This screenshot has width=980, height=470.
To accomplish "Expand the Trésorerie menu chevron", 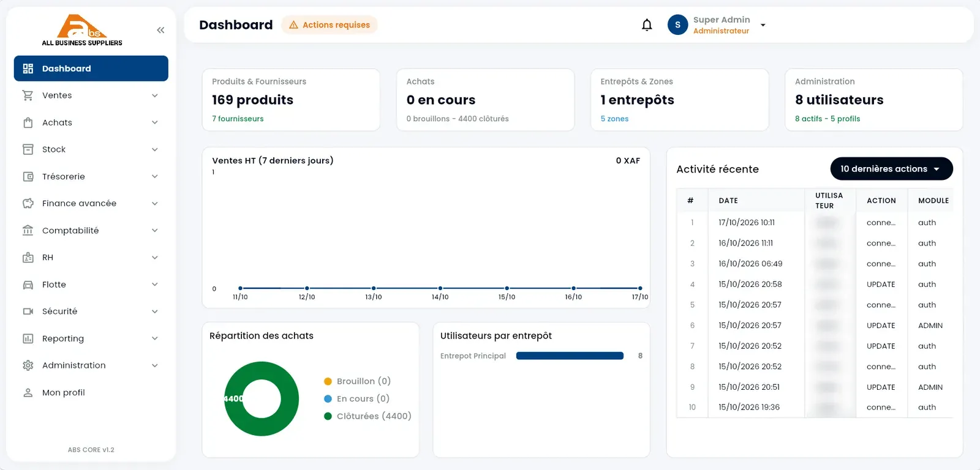I will [155, 176].
